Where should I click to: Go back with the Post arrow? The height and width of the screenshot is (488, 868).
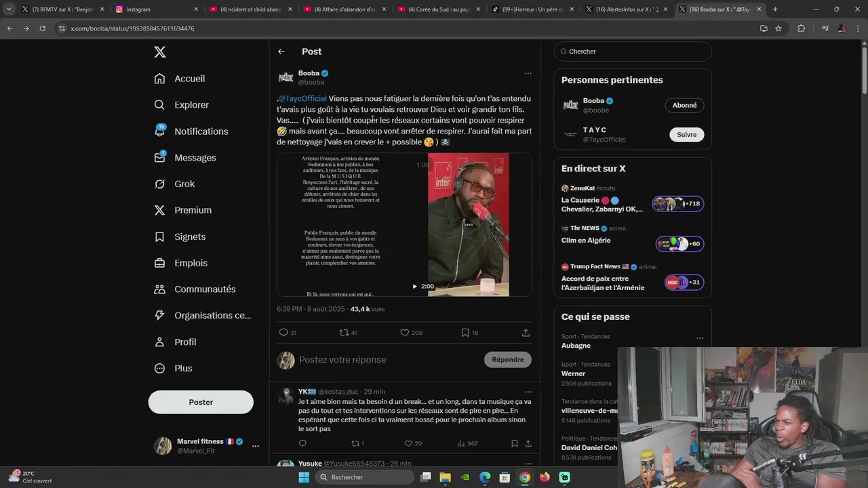point(281,52)
